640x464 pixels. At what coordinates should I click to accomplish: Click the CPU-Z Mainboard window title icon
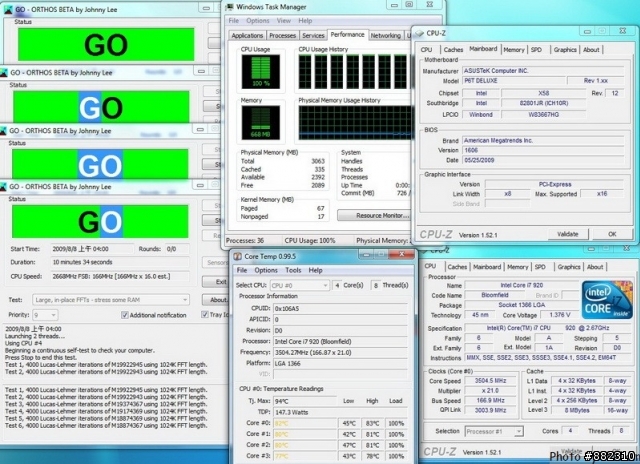click(x=419, y=33)
